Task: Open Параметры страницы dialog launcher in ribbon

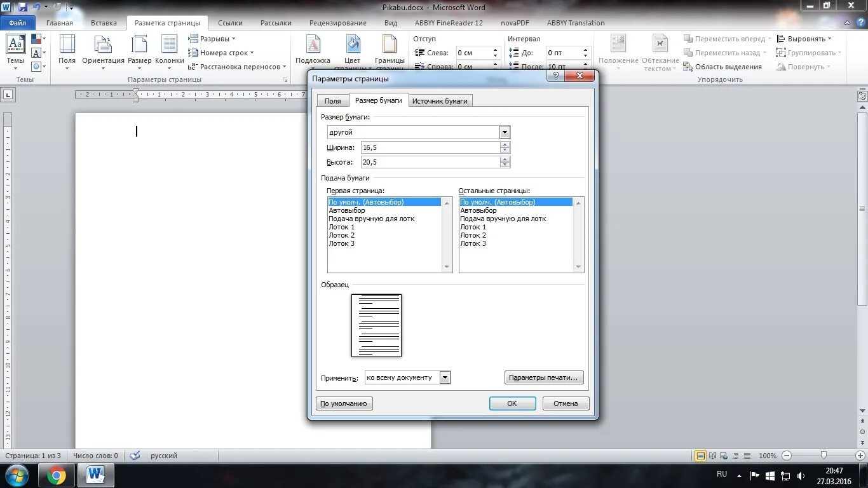Action: point(284,80)
